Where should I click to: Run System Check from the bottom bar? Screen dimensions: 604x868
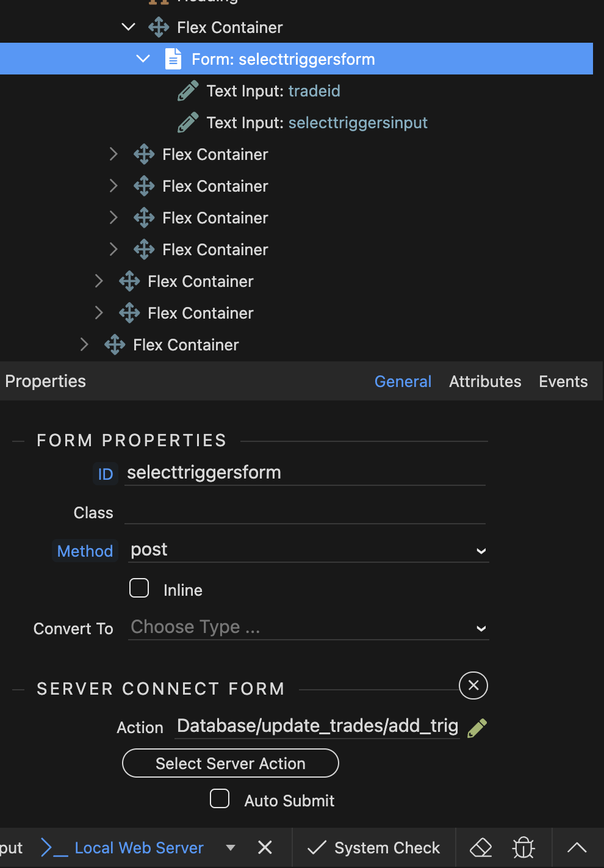(374, 848)
